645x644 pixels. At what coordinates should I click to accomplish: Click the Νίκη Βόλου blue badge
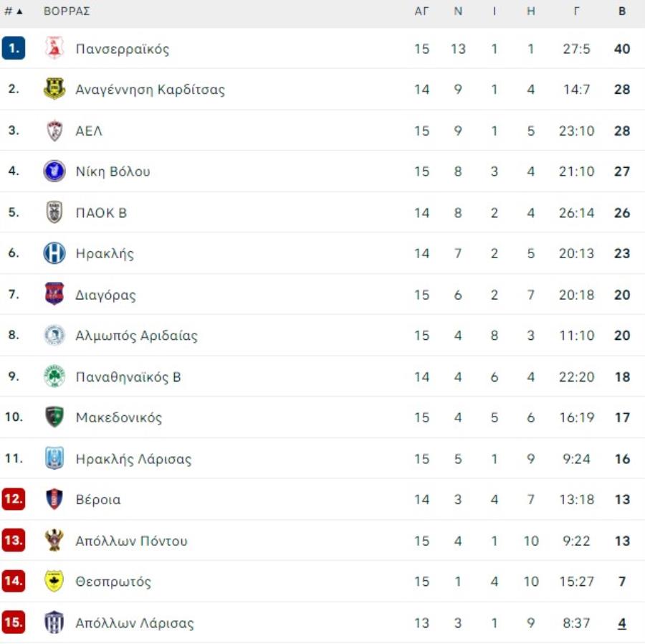click(x=54, y=171)
